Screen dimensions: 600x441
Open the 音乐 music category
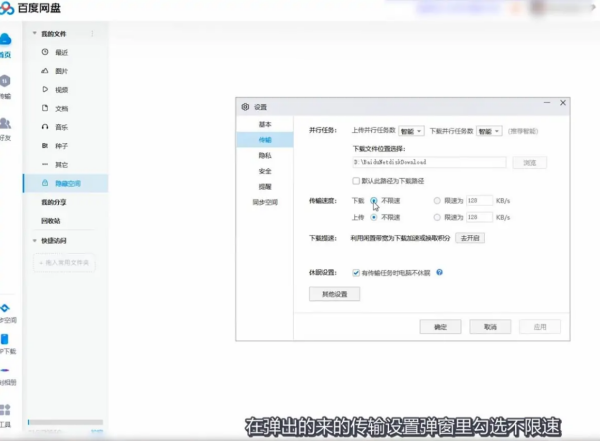click(61, 127)
